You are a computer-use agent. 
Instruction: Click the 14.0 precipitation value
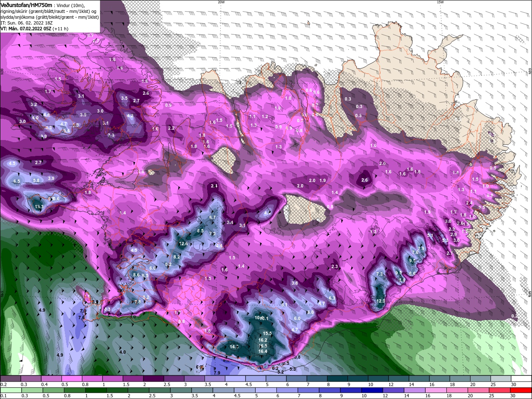tap(234, 347)
